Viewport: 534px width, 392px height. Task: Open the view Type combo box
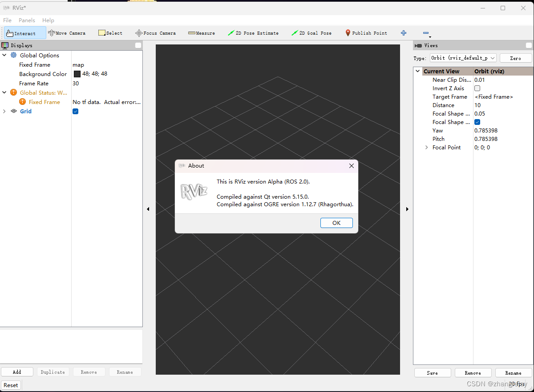pos(463,58)
